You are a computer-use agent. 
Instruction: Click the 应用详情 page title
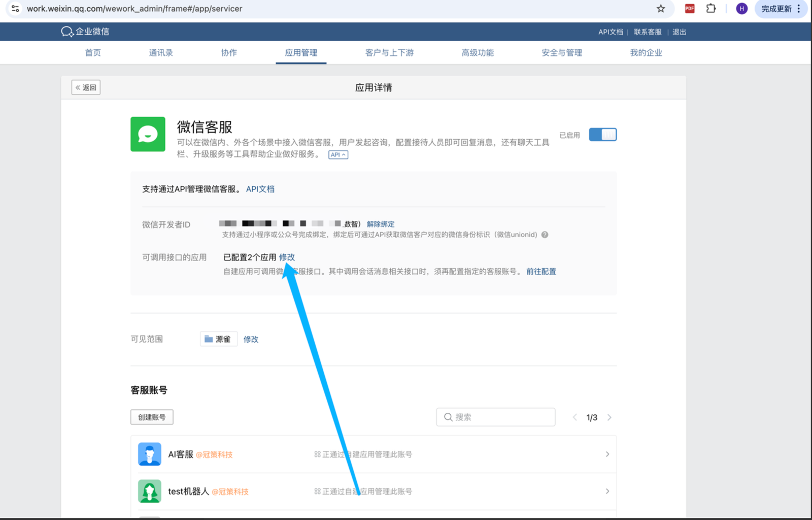click(374, 87)
